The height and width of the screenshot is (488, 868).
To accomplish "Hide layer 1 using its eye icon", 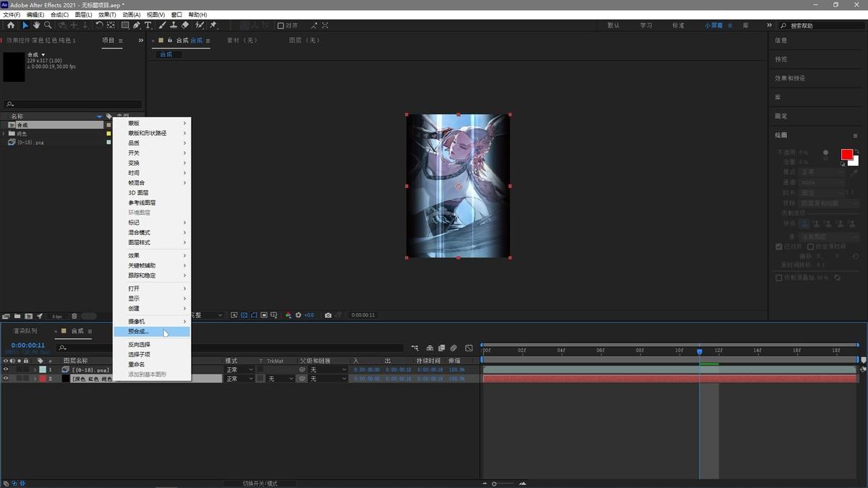I will pos(6,369).
